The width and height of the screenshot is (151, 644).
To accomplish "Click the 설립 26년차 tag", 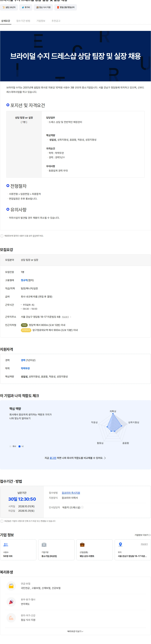I will pyautogui.click(x=9, y=8).
